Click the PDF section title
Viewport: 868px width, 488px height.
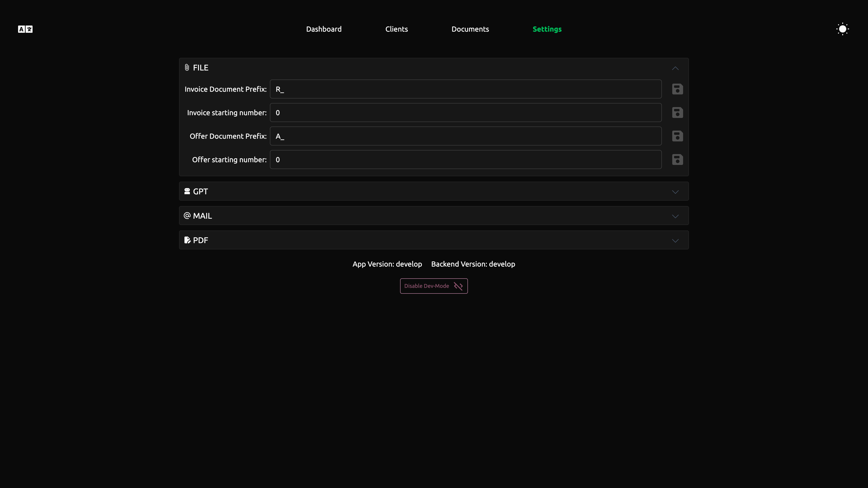pos(200,240)
